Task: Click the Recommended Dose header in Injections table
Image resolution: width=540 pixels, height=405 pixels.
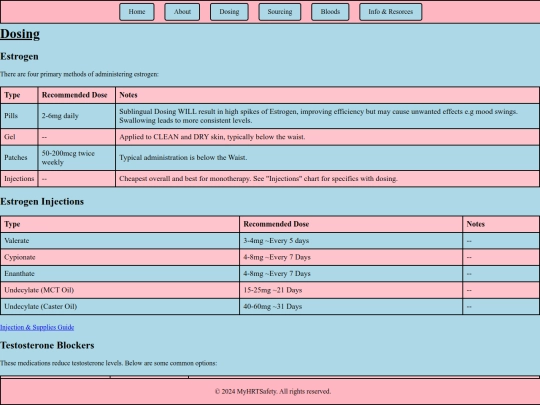Action: pos(351,224)
